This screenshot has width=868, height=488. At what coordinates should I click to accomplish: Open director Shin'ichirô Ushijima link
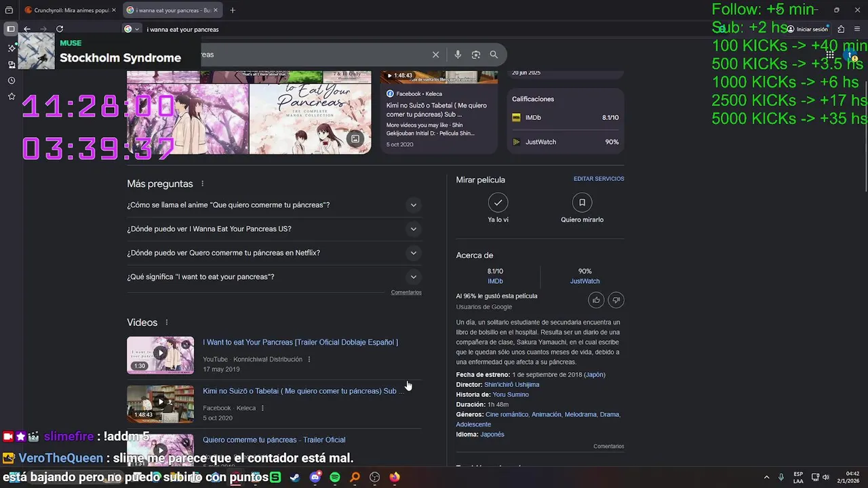[x=511, y=385]
